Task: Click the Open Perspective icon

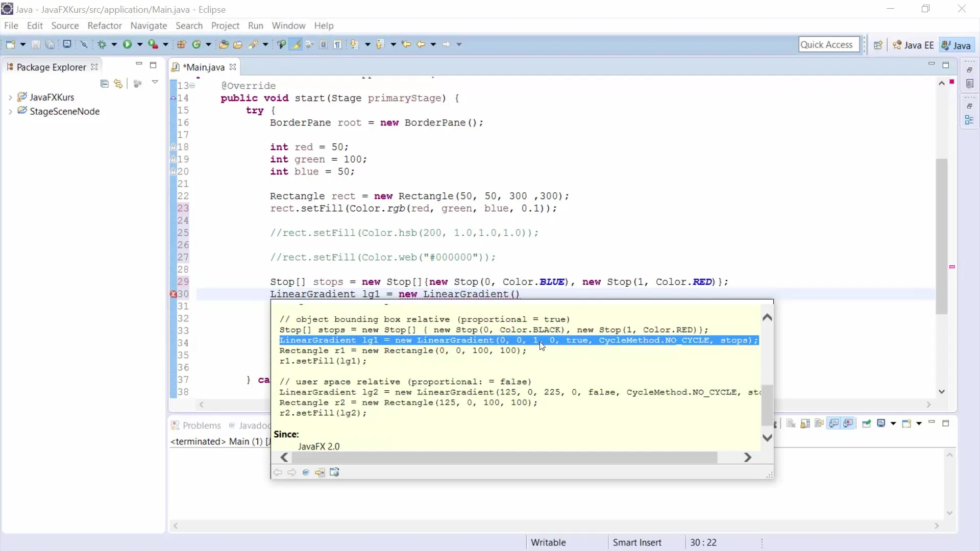Action: [878, 45]
